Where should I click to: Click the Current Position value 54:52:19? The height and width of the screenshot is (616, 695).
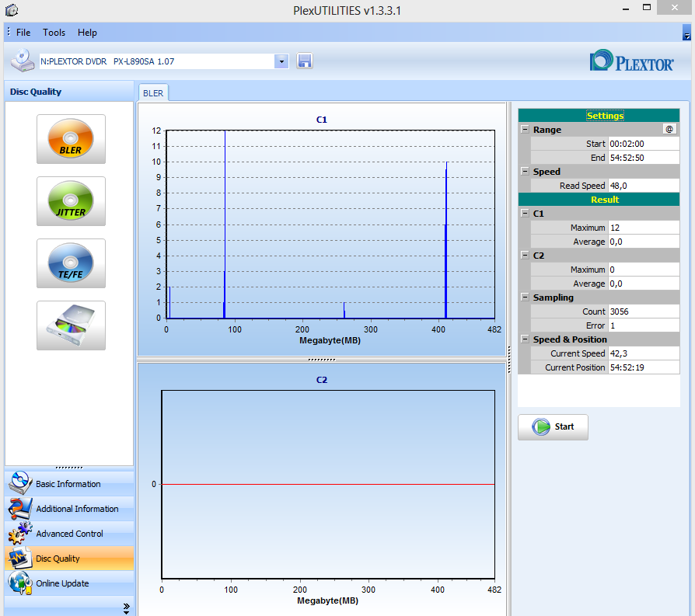click(x=644, y=367)
